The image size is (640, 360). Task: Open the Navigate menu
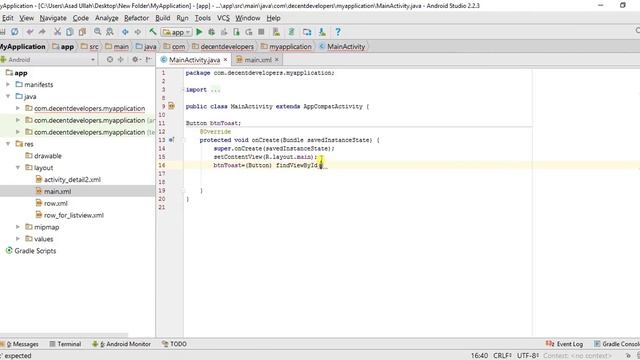point(53,18)
